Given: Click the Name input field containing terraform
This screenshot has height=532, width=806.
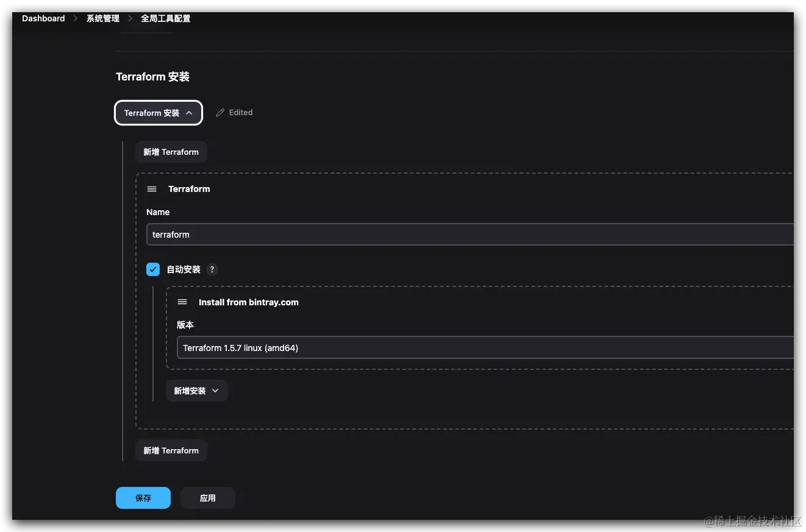Looking at the screenshot, I should [470, 235].
